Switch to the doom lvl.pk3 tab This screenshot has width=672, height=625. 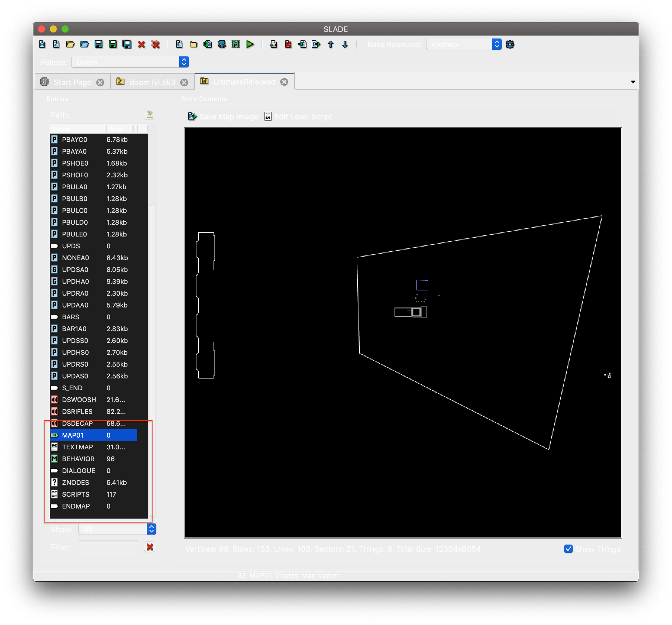152,82
